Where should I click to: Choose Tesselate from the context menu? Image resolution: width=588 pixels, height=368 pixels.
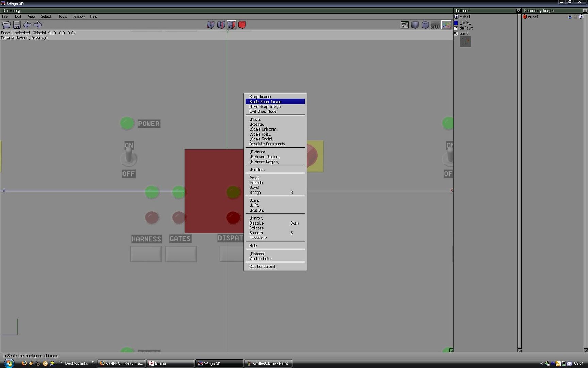[275, 238]
